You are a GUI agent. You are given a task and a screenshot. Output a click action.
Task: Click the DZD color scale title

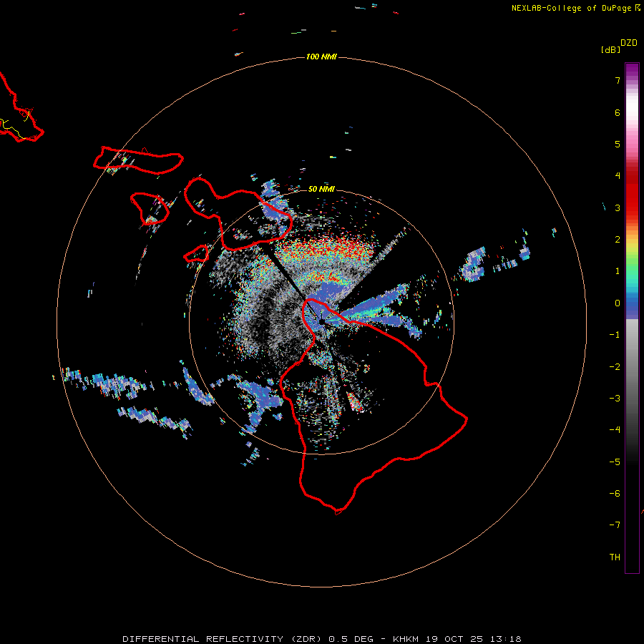coord(629,43)
